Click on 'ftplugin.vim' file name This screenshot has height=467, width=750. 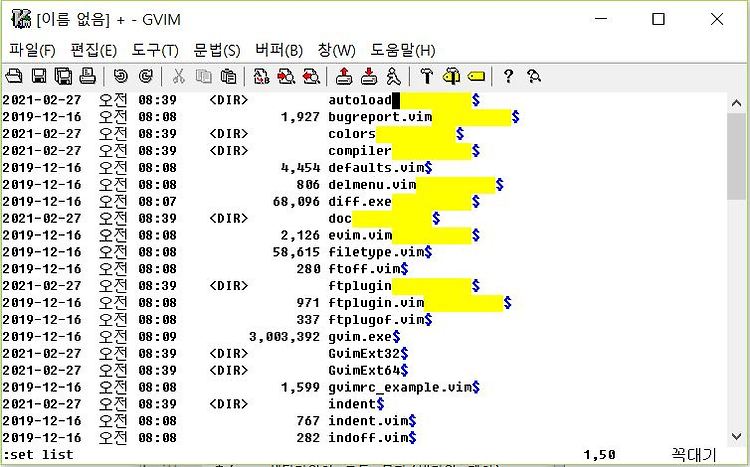(x=376, y=302)
